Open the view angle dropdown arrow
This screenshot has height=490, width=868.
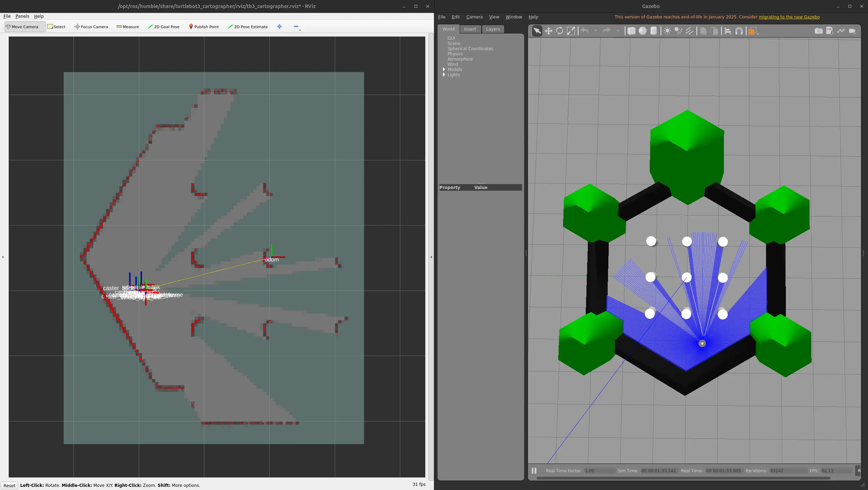tap(757, 33)
